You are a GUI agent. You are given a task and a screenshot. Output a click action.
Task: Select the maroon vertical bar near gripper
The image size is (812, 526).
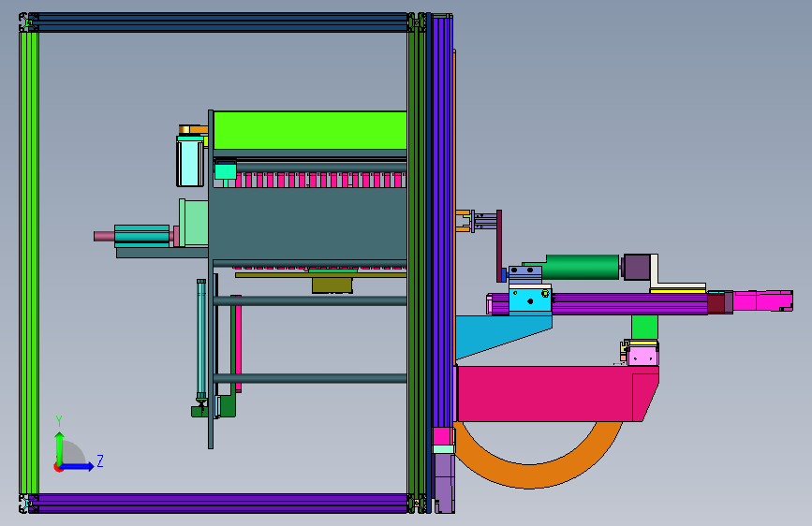tap(499, 246)
